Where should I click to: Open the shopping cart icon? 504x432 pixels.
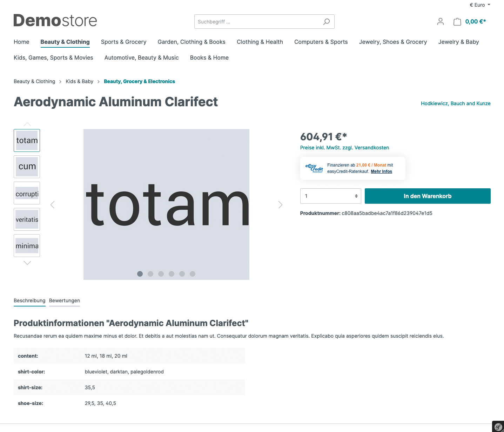click(x=457, y=22)
